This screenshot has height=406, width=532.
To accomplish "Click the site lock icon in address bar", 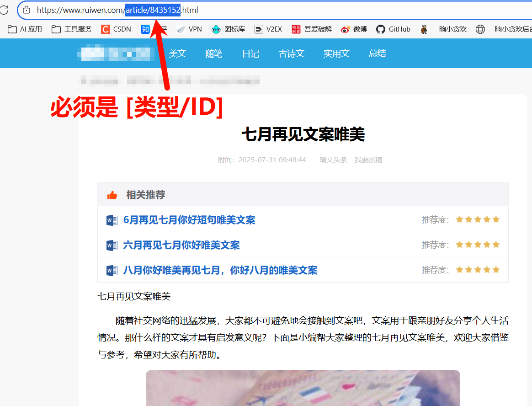I will 27,10.
